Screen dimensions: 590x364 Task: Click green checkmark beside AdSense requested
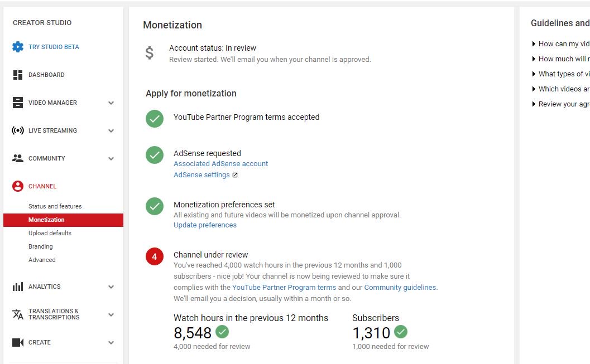pos(155,155)
